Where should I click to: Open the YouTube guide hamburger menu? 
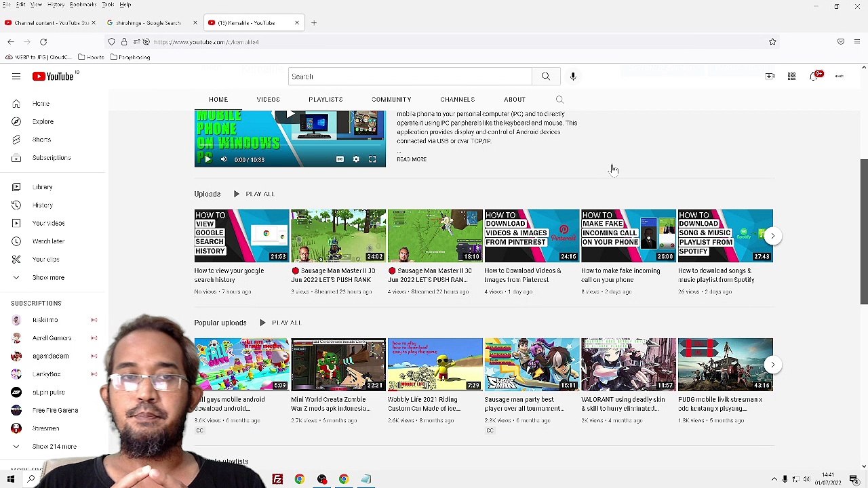[x=16, y=77]
